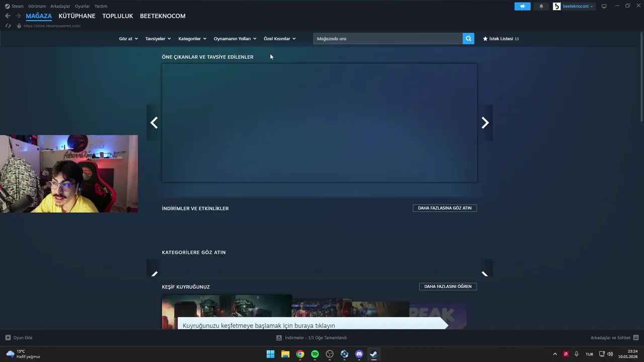
Task: Click DAHA FAZLASINA GÖZ ATIN button
Action: pyautogui.click(x=445, y=208)
